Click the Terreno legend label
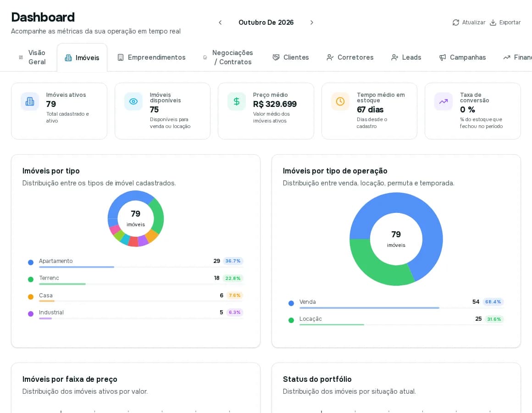The width and height of the screenshot is (532, 413). [x=49, y=278]
